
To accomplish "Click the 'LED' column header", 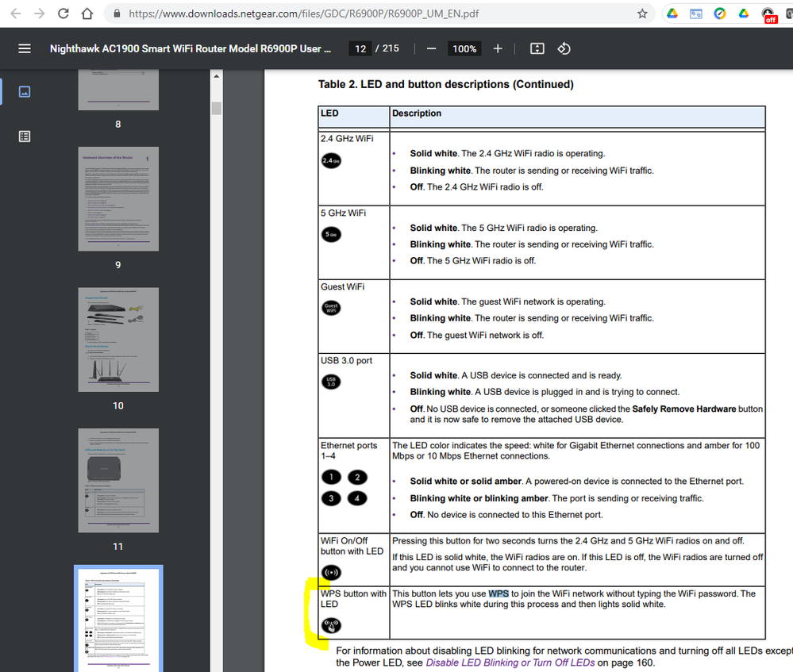I will click(329, 113).
